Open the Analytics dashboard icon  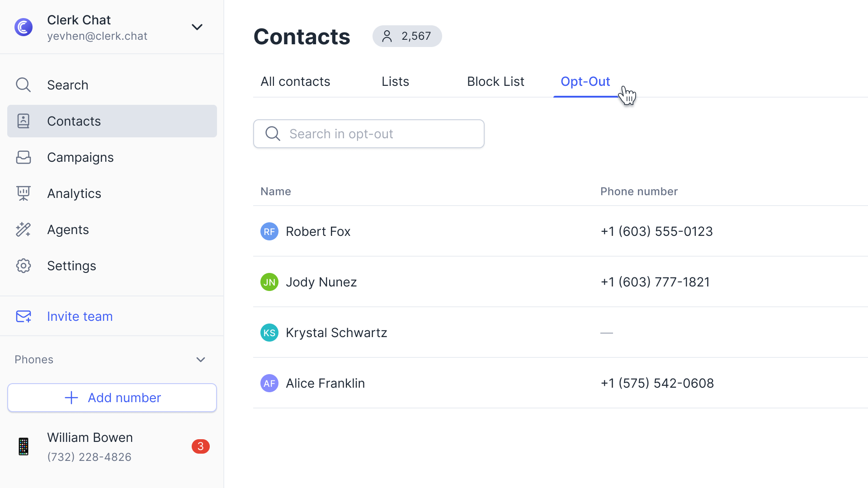click(23, 193)
